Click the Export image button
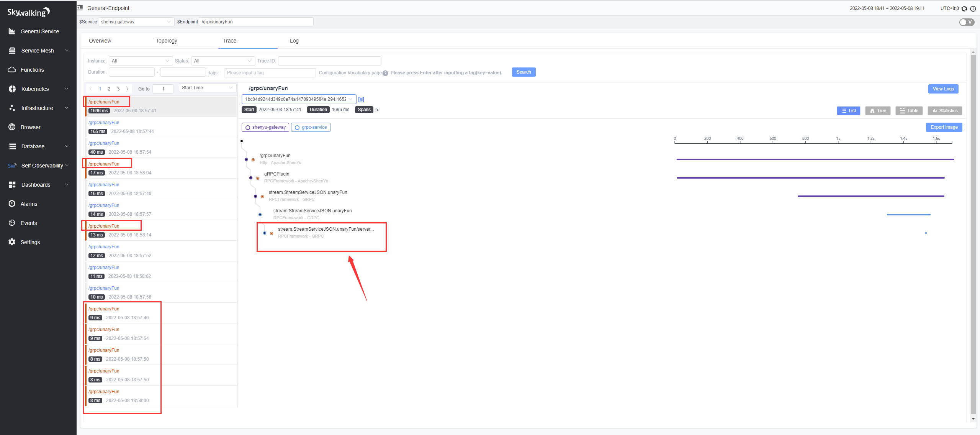The width and height of the screenshot is (980, 435). 944,127
